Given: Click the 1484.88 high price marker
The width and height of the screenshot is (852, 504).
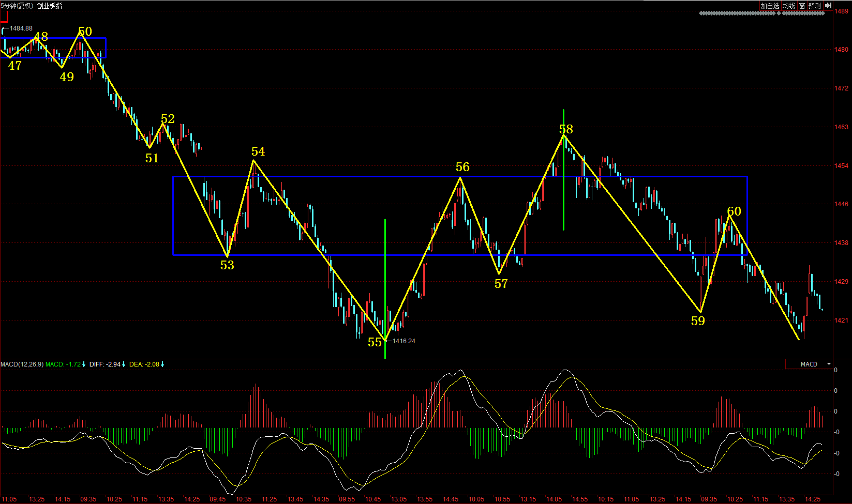Looking at the screenshot, I should (x=21, y=28).
